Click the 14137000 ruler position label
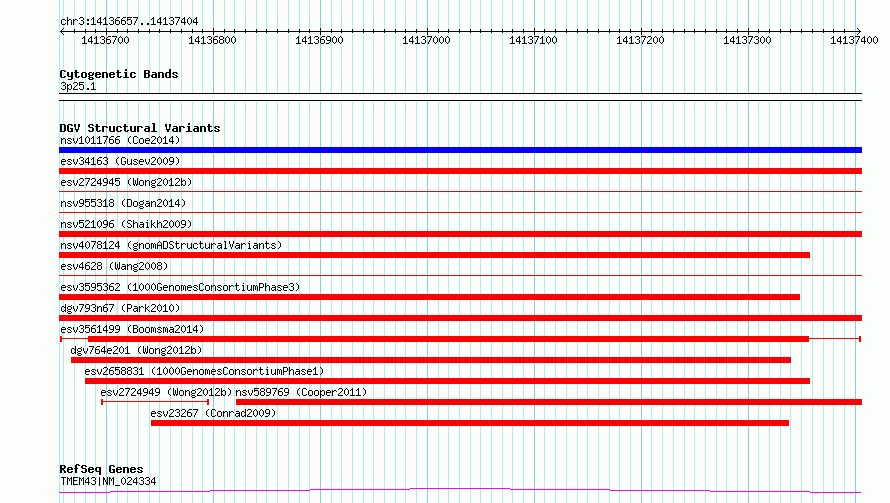Screen dimensions: 890x503 click(426, 40)
